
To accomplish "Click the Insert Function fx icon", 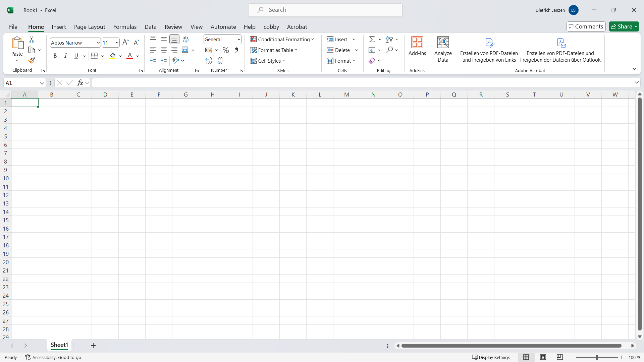I will click(80, 83).
